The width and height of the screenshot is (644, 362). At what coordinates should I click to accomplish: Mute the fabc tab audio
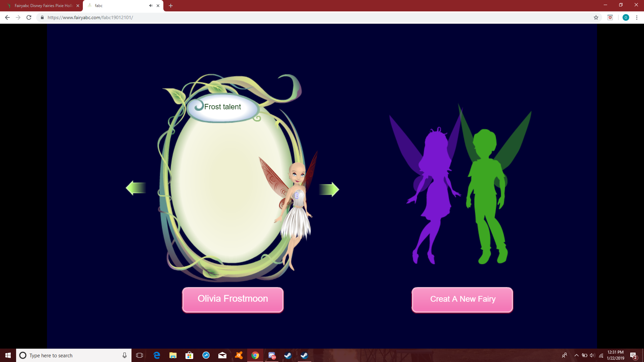pos(151,5)
